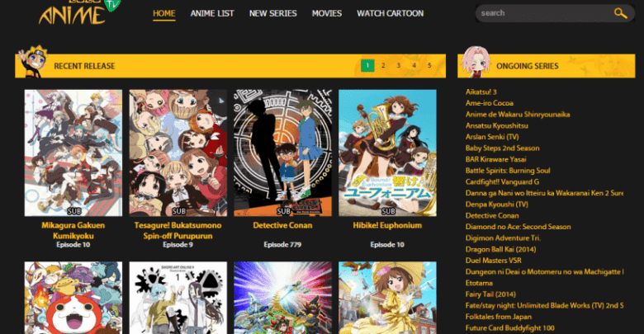
Task: Click 'Episode 10' under Mikagura Gakuen
Action: [x=73, y=245]
